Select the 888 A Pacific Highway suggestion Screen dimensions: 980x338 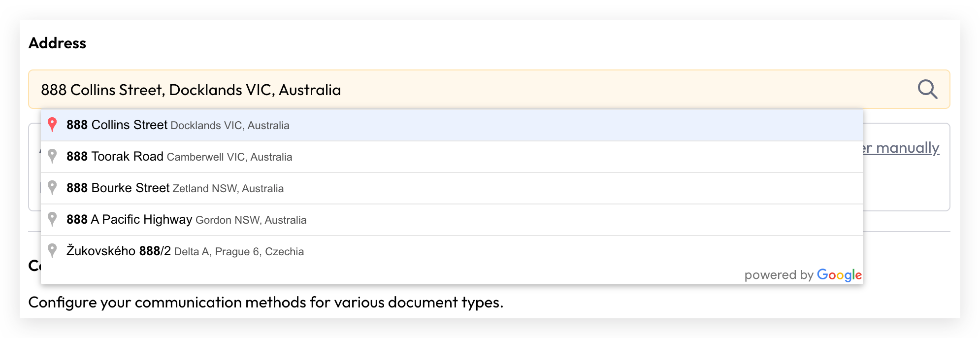452,220
